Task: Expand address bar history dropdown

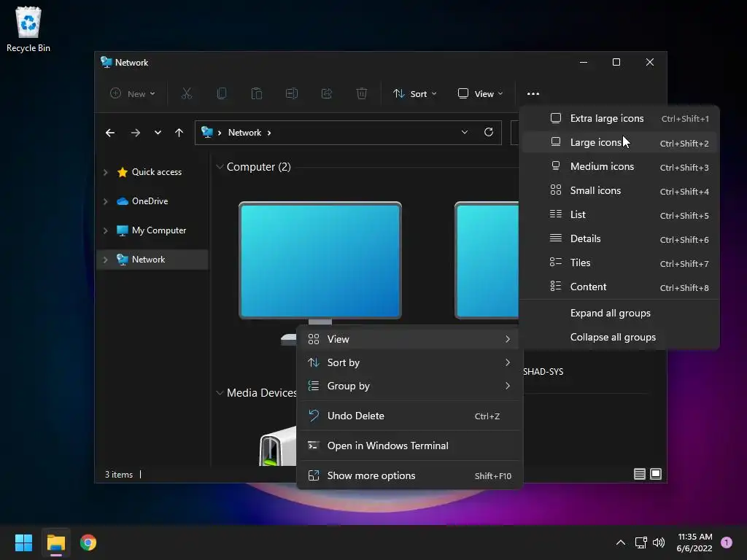Action: click(465, 132)
